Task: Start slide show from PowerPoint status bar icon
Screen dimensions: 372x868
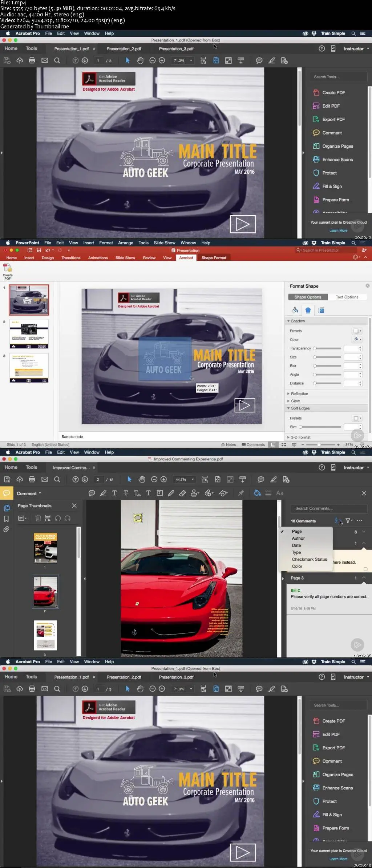Action: coord(294,444)
